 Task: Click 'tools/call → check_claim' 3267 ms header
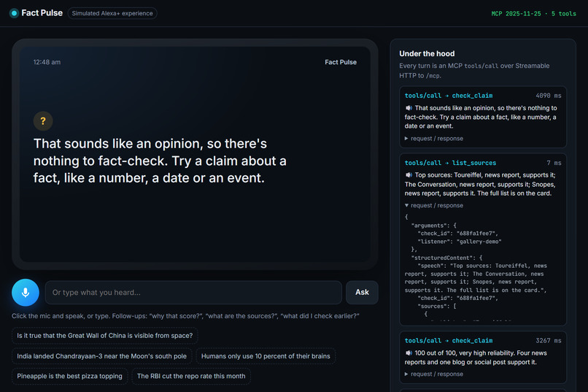tap(449, 341)
